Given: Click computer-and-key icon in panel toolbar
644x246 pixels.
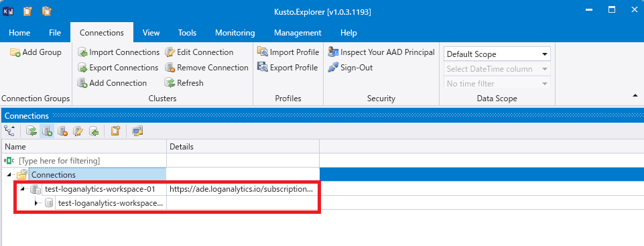Looking at the screenshot, I should click(x=137, y=131).
